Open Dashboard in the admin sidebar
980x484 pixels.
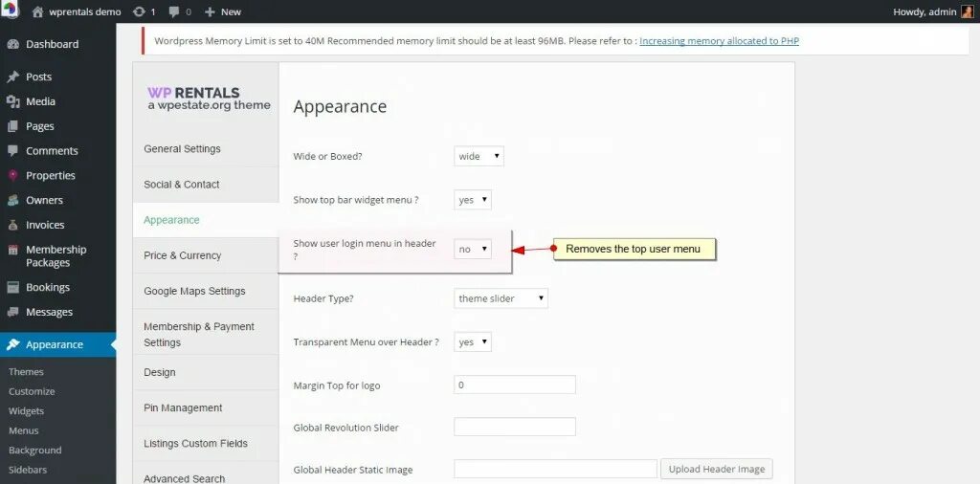click(57, 44)
